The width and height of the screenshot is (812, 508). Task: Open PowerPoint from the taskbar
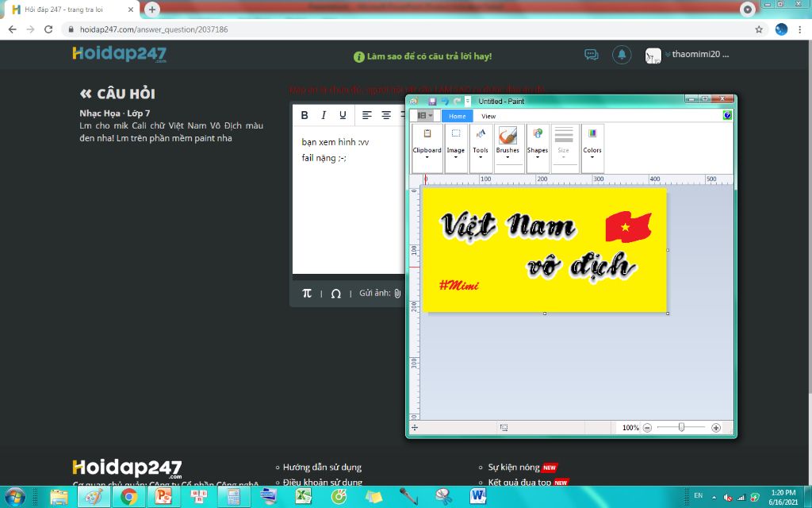[163, 497]
